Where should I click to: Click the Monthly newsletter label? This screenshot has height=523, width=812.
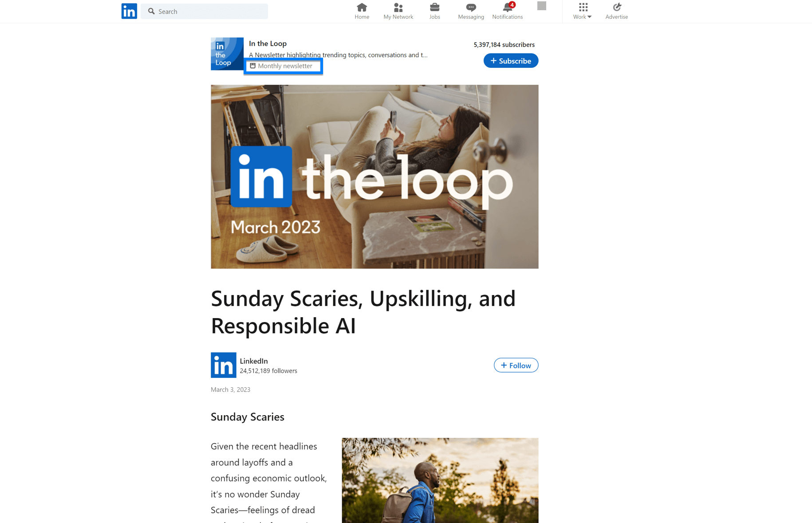pyautogui.click(x=285, y=66)
